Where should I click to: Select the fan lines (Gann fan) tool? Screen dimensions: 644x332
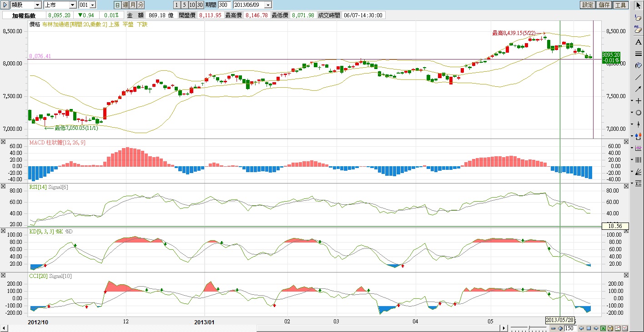pos(639,171)
